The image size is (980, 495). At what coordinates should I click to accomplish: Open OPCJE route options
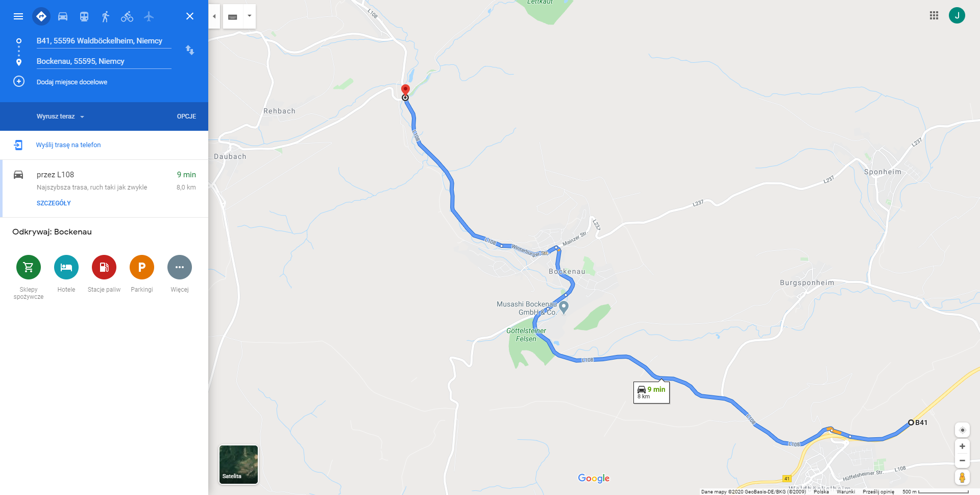point(186,116)
